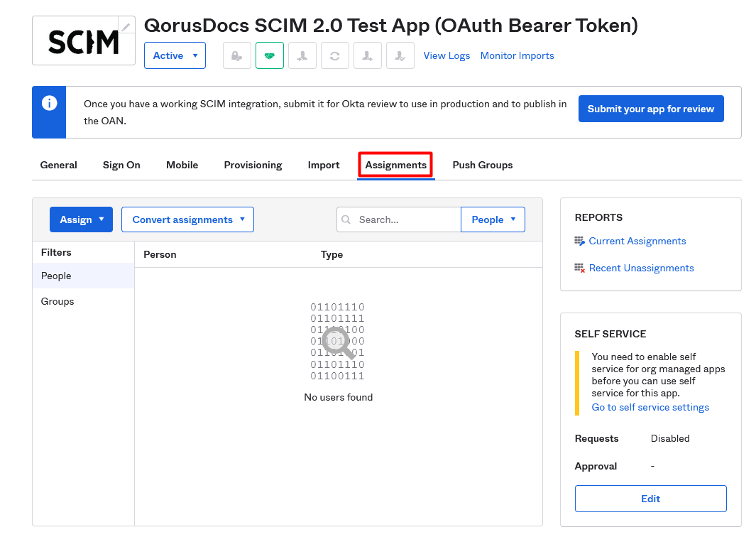Click the Type column header
This screenshot has width=756, height=537.
click(332, 255)
